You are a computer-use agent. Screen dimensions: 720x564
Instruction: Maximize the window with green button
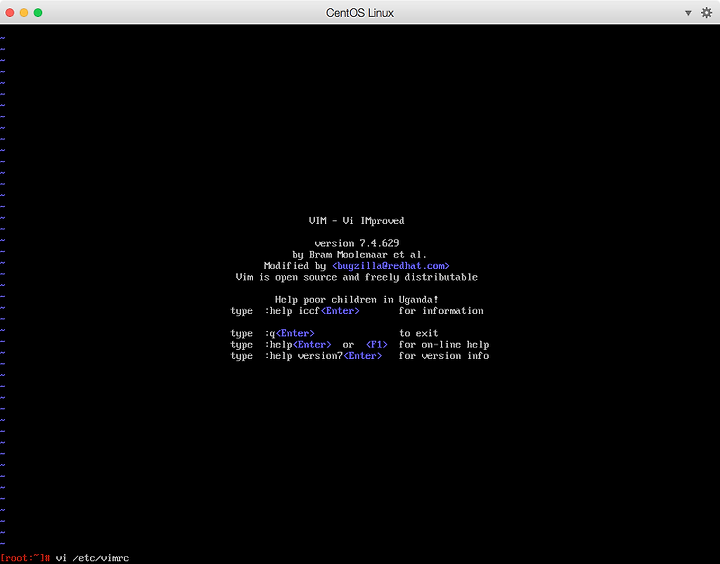pos(38,13)
